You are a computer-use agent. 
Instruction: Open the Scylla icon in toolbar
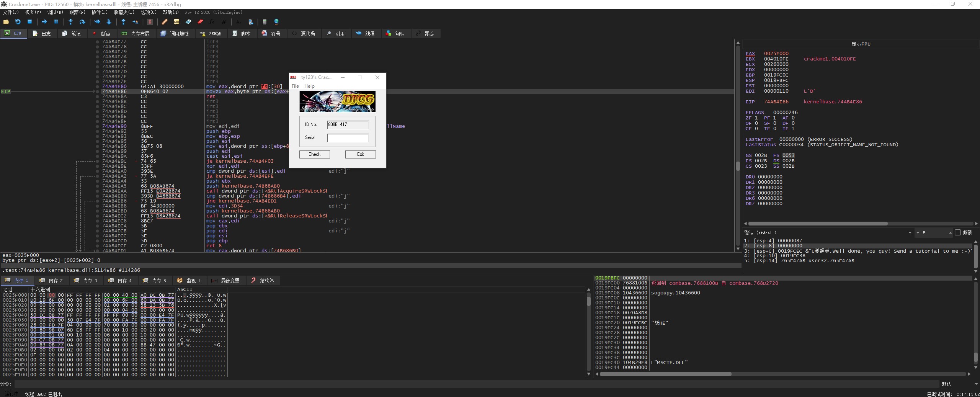150,22
